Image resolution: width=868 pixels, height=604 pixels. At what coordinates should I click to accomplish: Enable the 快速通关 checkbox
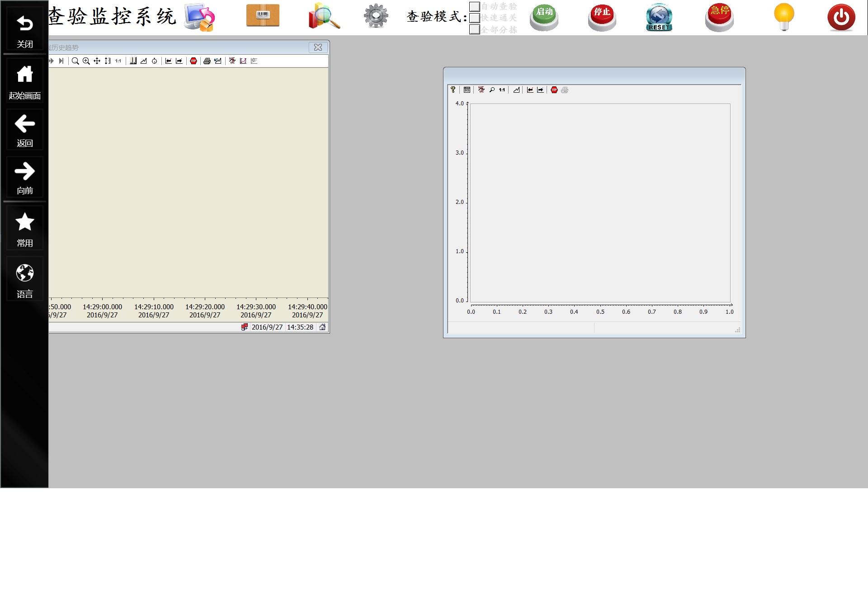[x=475, y=18]
